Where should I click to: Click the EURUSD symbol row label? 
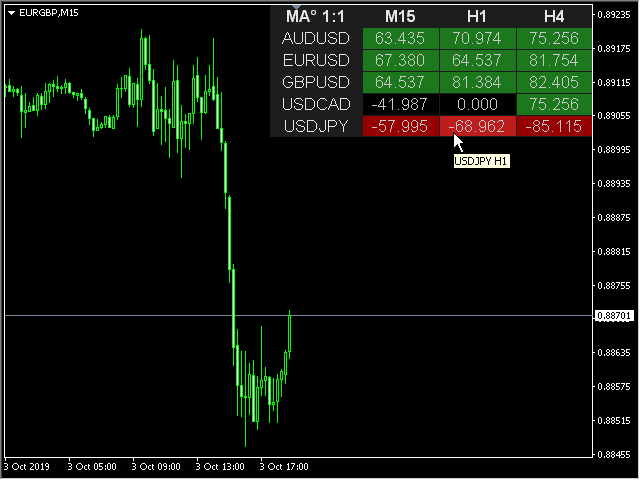click(316, 60)
